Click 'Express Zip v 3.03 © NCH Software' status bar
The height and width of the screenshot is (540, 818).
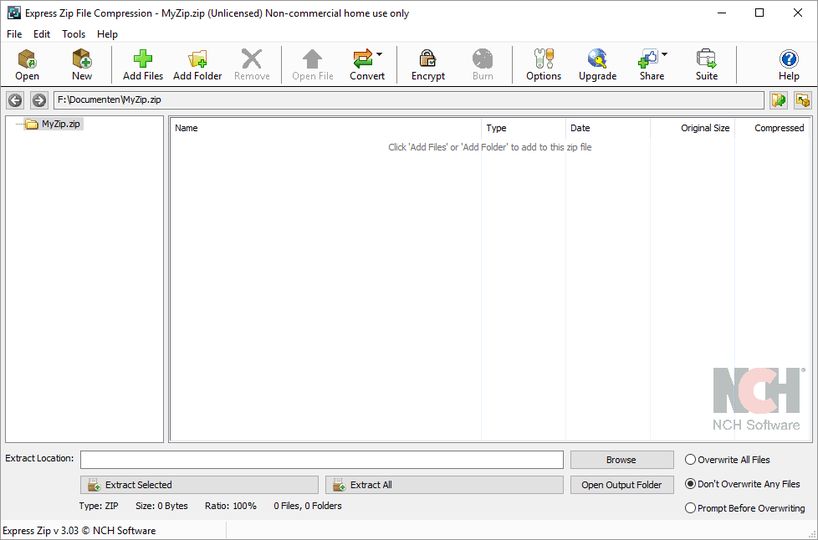(x=79, y=531)
